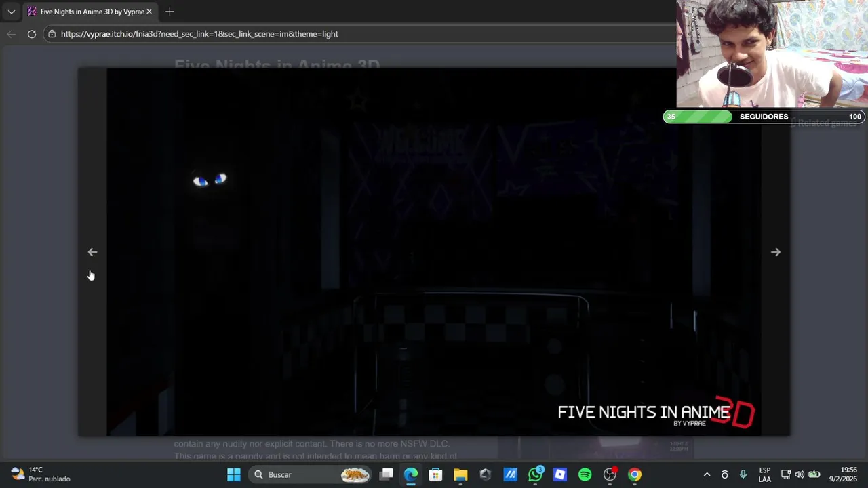
Task: Open File Explorer from taskbar
Action: 460,474
